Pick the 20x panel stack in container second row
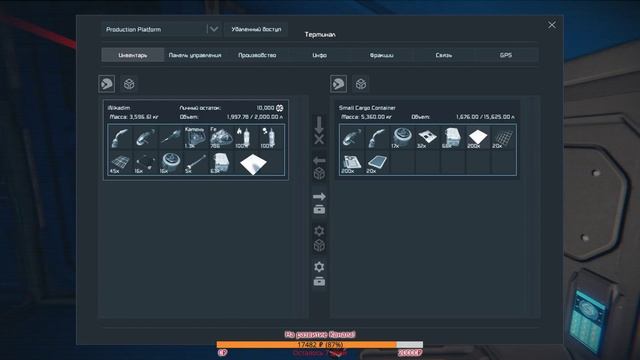Screen dimensions: 640x360 click(377, 162)
